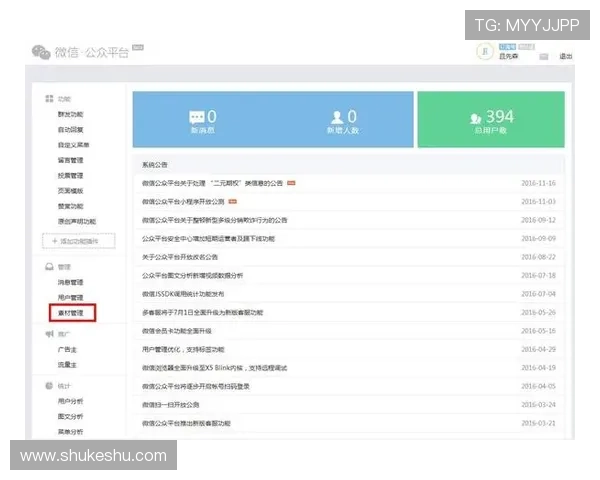The height and width of the screenshot is (480, 600).
Task: Open 流量主 under 推广
Action: coord(67,365)
